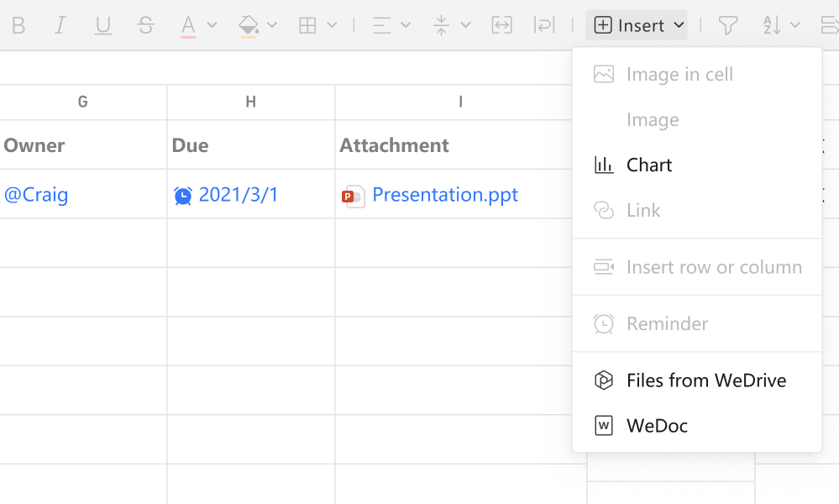Toggle italic formatting
839x504 pixels.
(x=60, y=25)
